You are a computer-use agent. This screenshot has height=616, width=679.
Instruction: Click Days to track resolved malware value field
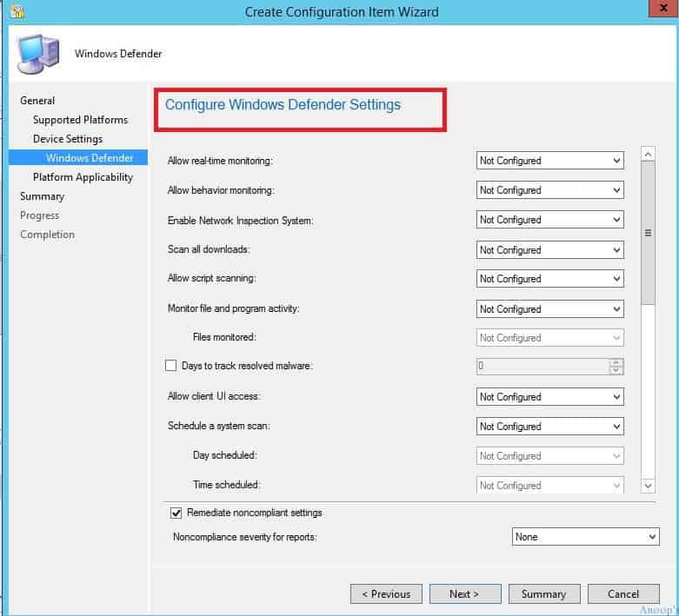[543, 367]
